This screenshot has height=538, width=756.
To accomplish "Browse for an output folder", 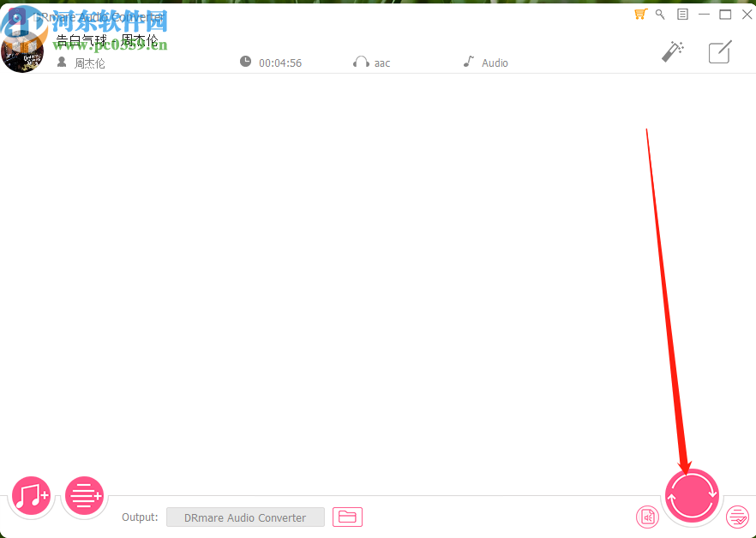I will tap(347, 517).
